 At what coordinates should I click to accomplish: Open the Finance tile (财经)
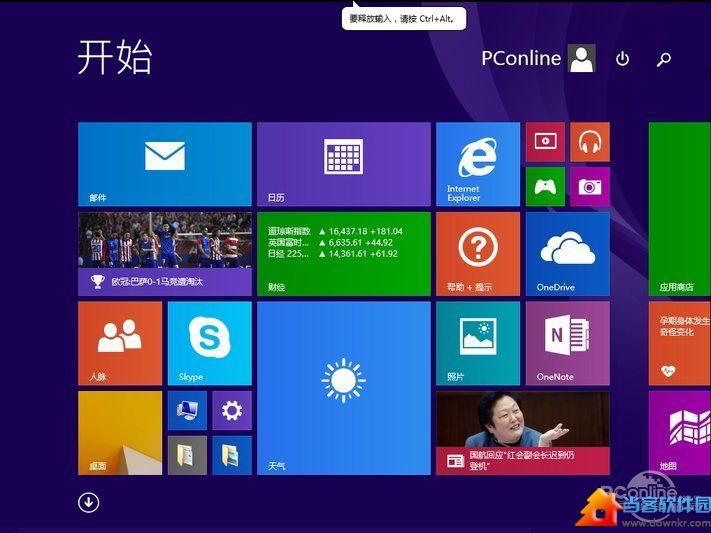(344, 254)
